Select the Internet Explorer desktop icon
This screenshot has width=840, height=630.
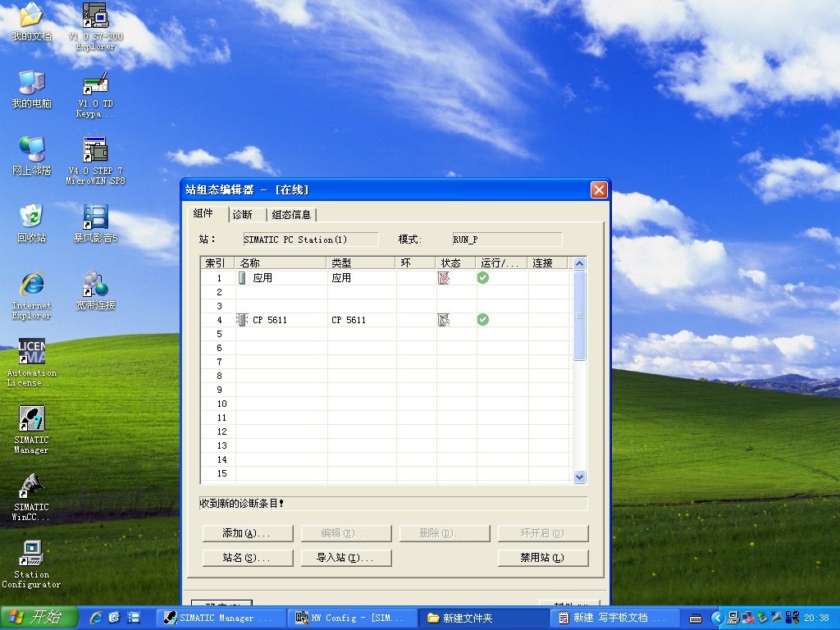32,296
